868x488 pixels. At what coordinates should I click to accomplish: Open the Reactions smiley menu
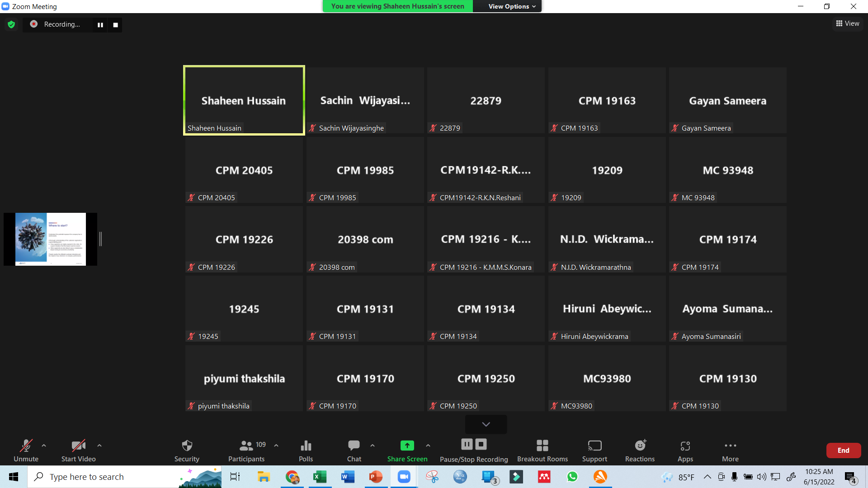pos(640,450)
